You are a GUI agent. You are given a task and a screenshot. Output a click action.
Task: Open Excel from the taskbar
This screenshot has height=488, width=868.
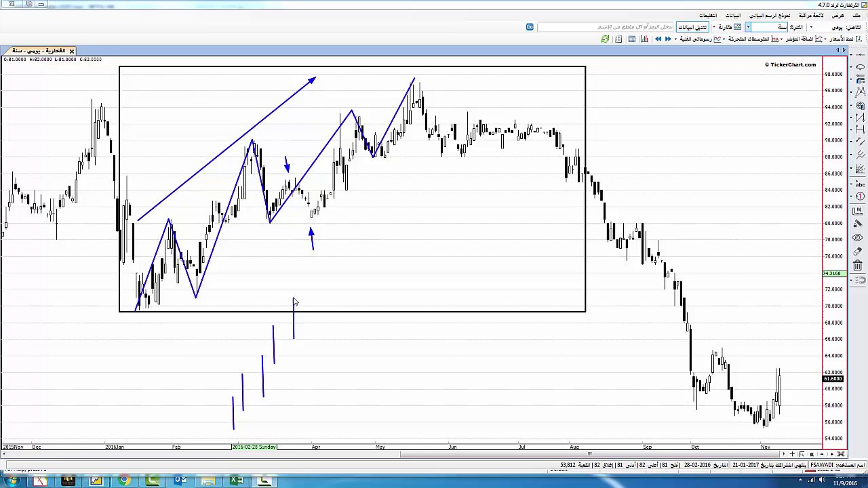236,481
